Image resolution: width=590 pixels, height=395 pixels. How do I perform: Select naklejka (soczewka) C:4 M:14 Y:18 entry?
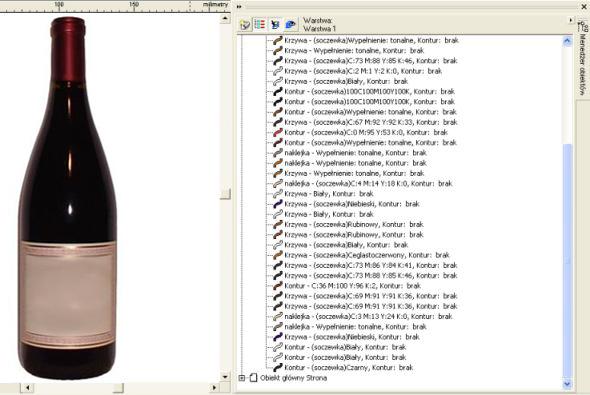coord(368,184)
